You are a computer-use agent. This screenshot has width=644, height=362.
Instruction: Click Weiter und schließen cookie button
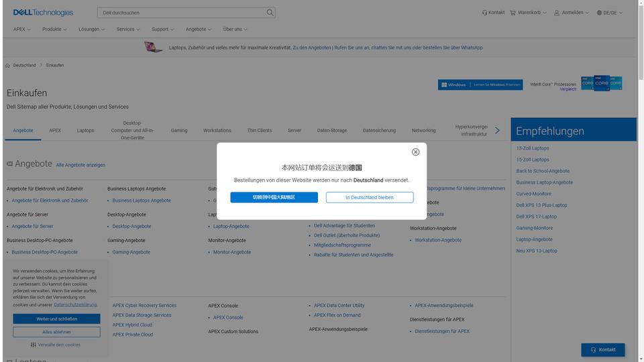click(56, 319)
